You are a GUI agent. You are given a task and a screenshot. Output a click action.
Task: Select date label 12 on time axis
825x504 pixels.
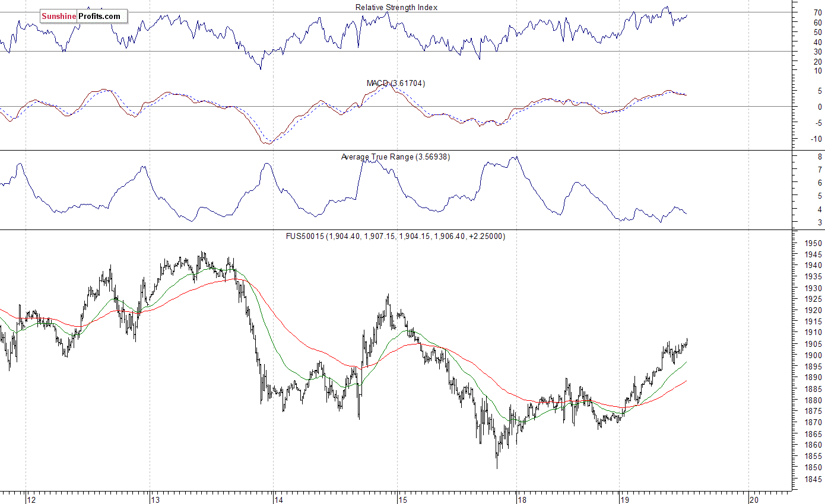click(x=31, y=499)
